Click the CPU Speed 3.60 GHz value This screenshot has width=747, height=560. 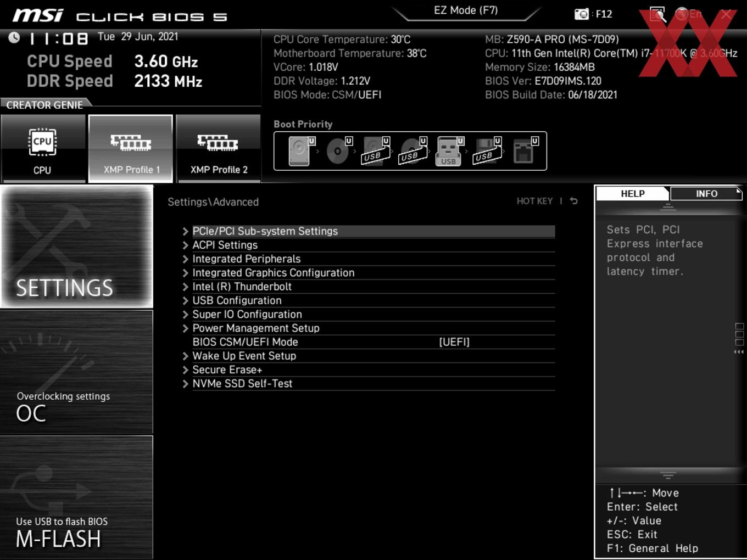point(166,61)
